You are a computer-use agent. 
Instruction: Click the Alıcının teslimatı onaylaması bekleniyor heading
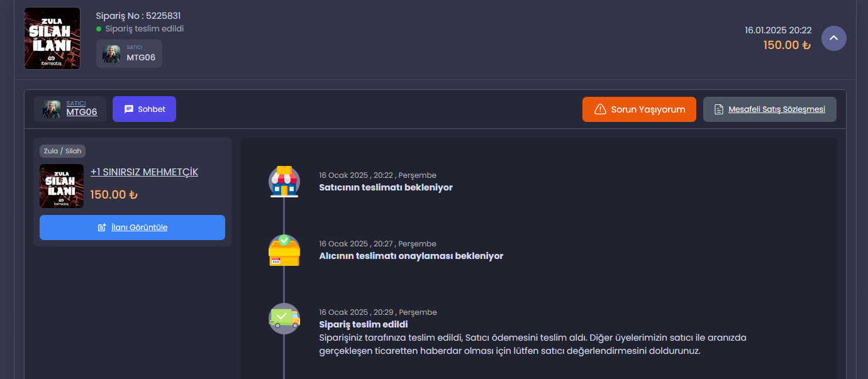[x=411, y=256]
